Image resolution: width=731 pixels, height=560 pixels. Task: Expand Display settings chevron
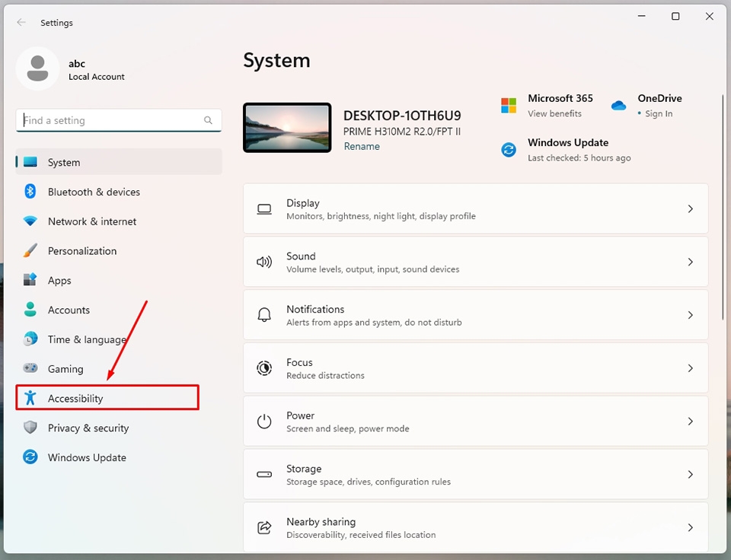tap(691, 208)
